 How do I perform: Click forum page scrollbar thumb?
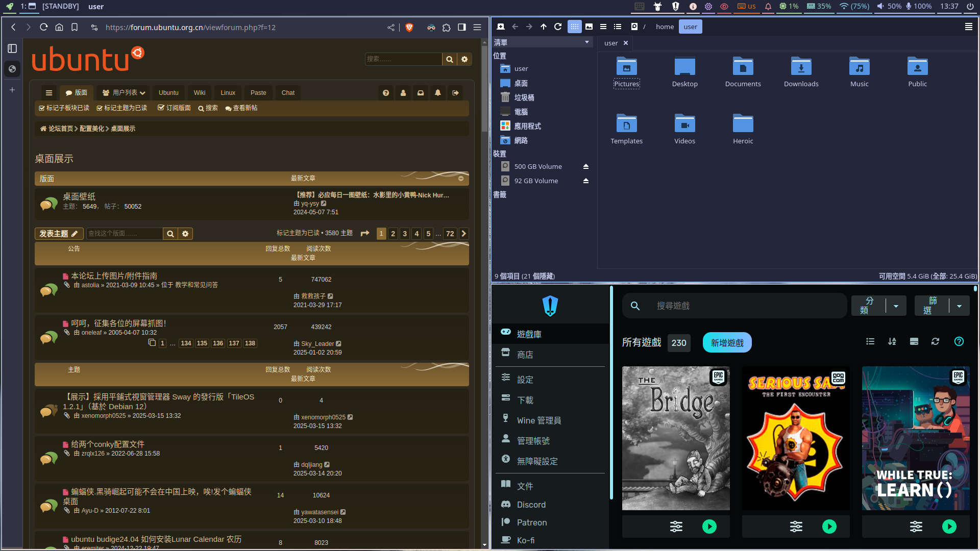[484, 89]
